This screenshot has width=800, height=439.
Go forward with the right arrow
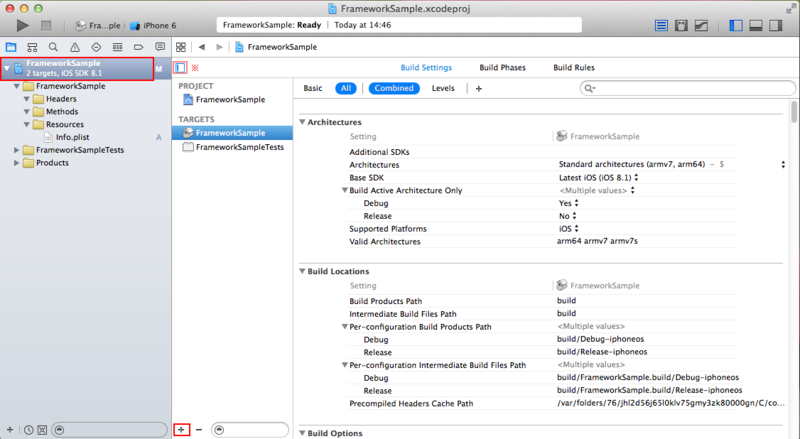point(219,47)
